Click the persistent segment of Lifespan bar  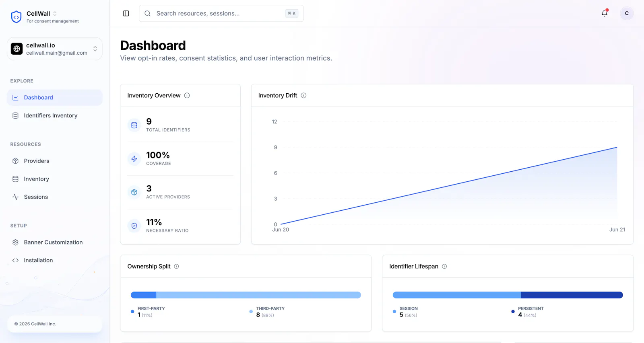pos(572,295)
